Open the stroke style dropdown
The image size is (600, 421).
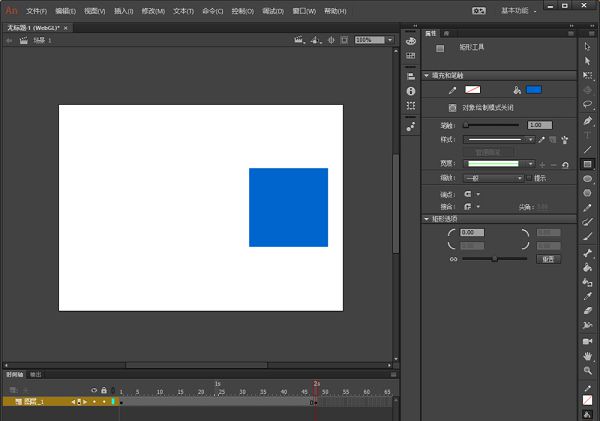click(499, 140)
